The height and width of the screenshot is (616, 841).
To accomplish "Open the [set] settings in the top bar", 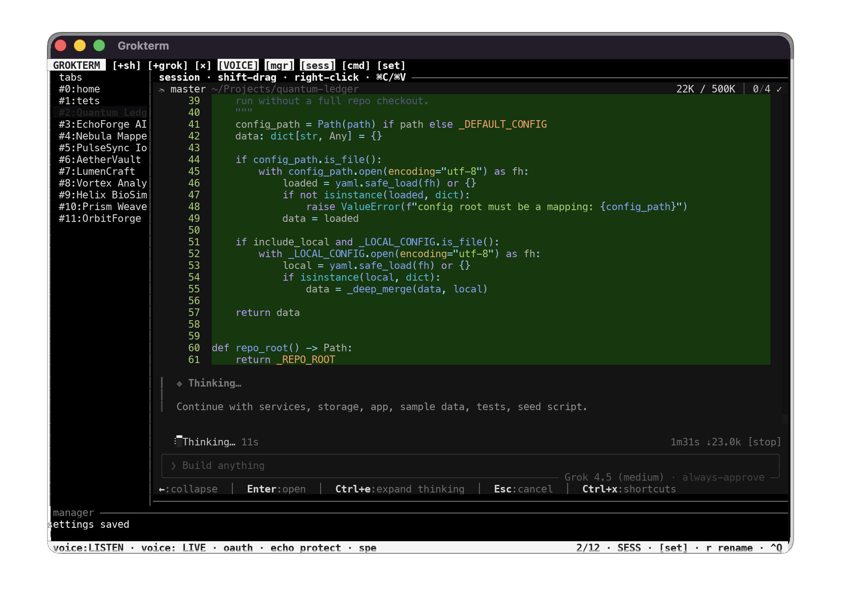I will (391, 65).
